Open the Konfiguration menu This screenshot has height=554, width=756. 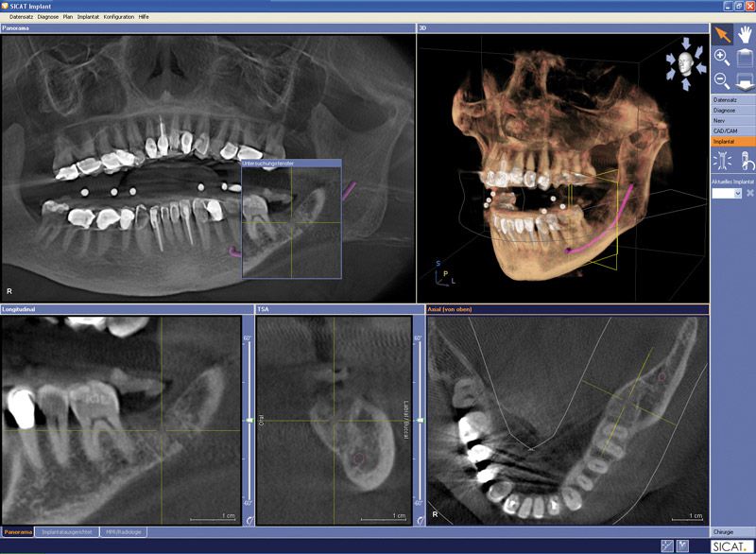(x=118, y=17)
